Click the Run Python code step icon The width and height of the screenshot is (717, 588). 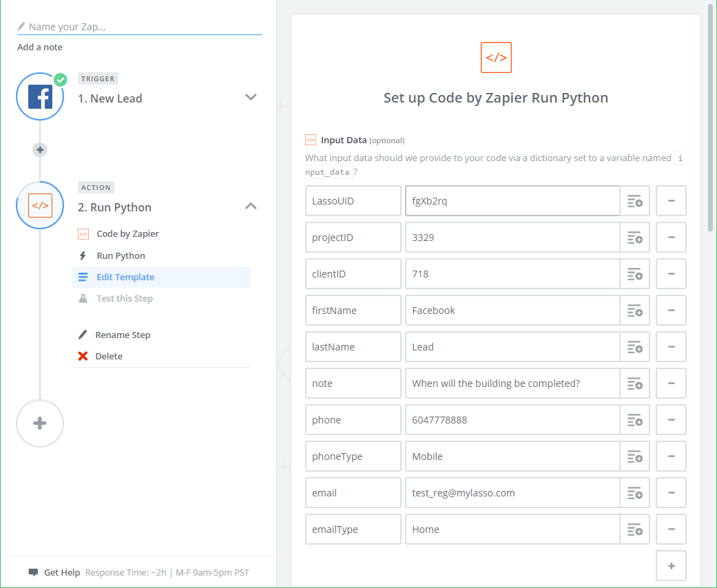(x=40, y=205)
